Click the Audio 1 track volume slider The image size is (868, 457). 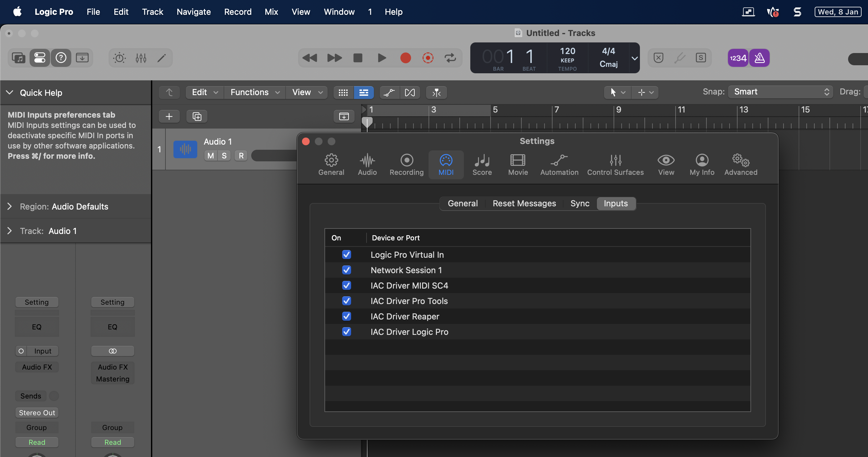click(x=274, y=156)
